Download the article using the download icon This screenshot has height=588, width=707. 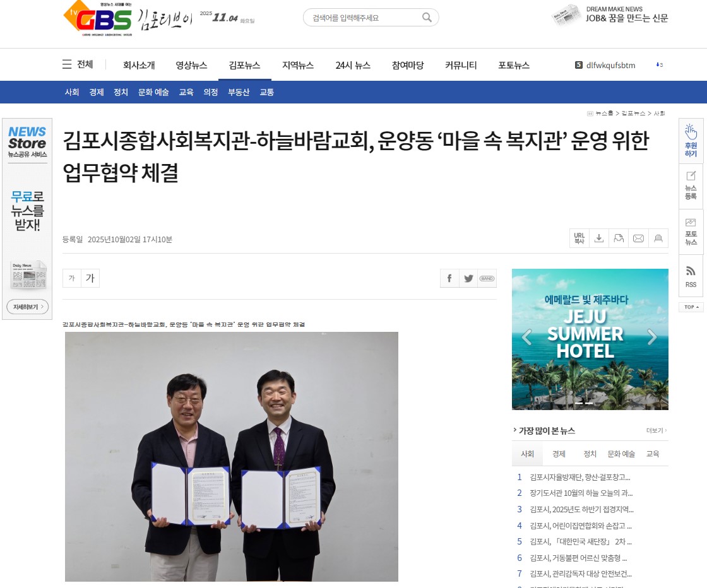599,238
